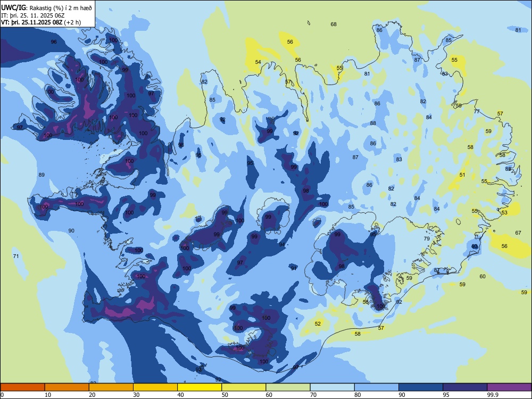The height and width of the screenshot is (399, 532).
Task: Click the humidity value '79' on map
Action: tap(427, 238)
